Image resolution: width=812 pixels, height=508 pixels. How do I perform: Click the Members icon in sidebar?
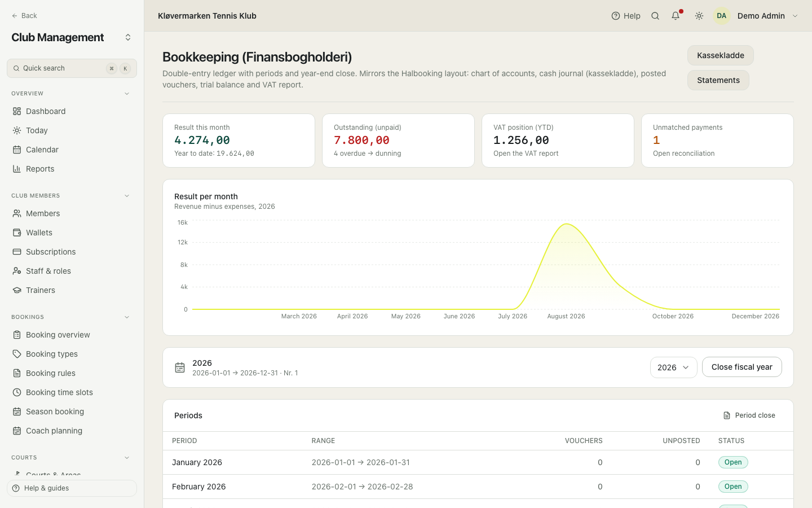coord(17,213)
